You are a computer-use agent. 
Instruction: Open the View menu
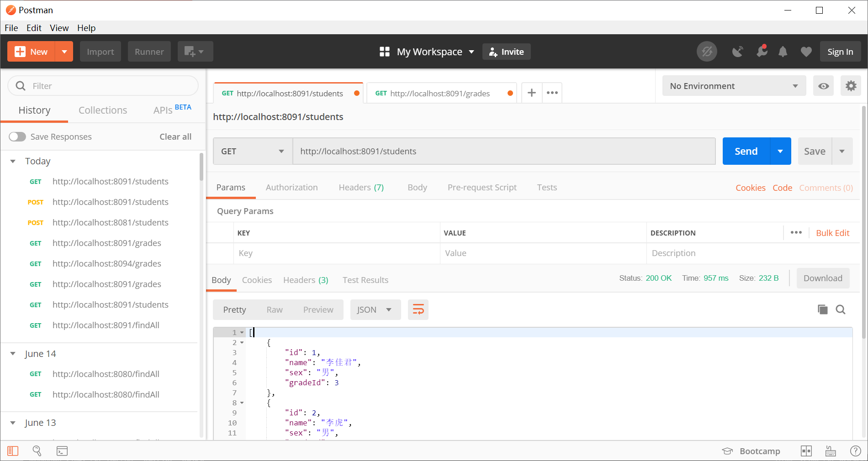click(x=59, y=28)
